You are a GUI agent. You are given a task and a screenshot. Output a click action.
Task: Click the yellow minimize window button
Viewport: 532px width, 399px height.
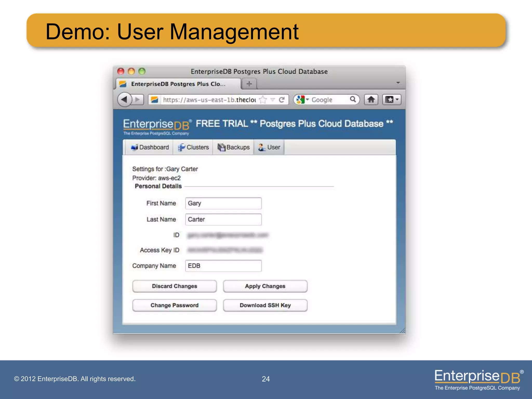pos(131,71)
